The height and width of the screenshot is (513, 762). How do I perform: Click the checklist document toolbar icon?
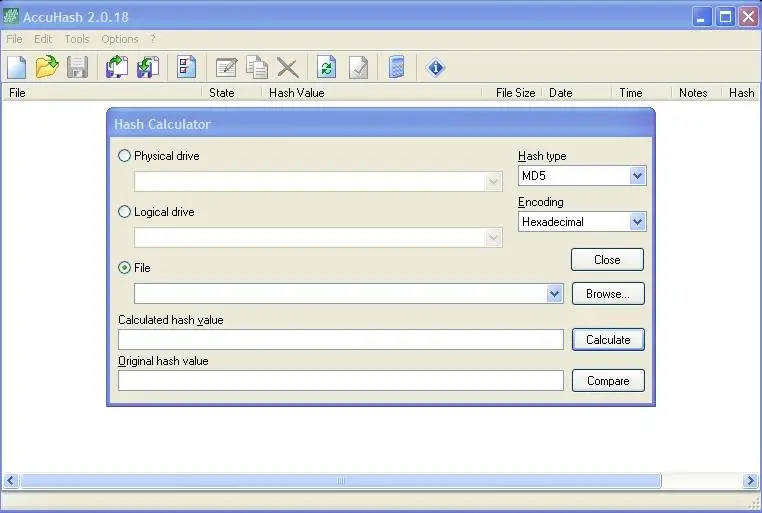(x=187, y=67)
